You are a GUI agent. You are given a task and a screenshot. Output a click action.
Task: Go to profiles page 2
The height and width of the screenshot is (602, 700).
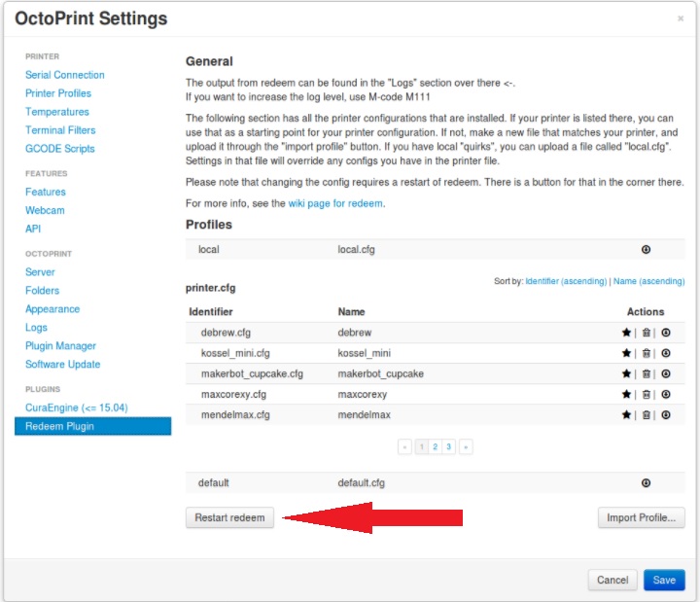tap(436, 446)
